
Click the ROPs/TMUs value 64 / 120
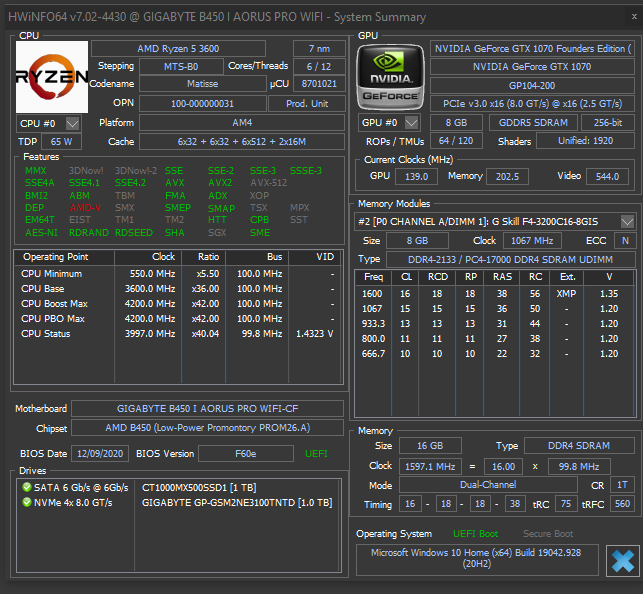click(456, 141)
